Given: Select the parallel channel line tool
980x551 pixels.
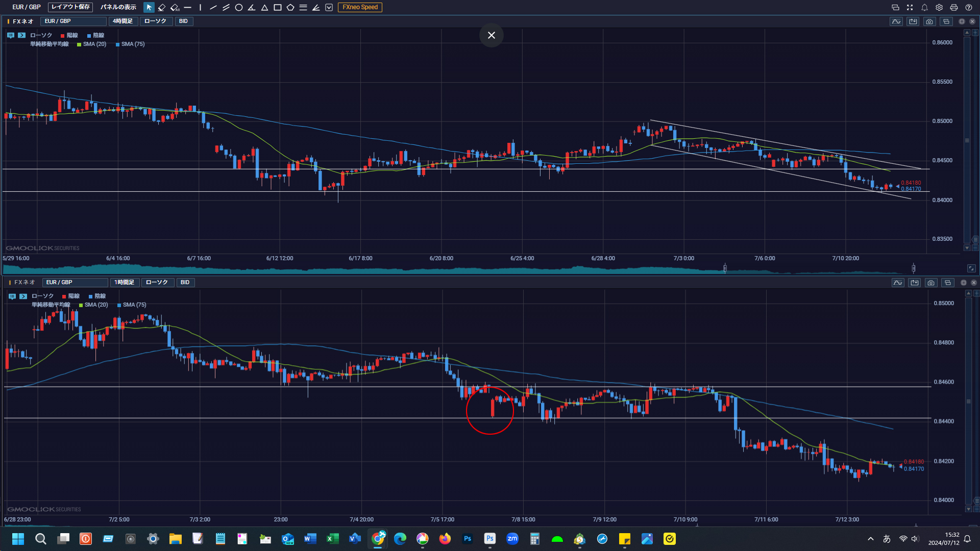Looking at the screenshot, I should pos(226,7).
